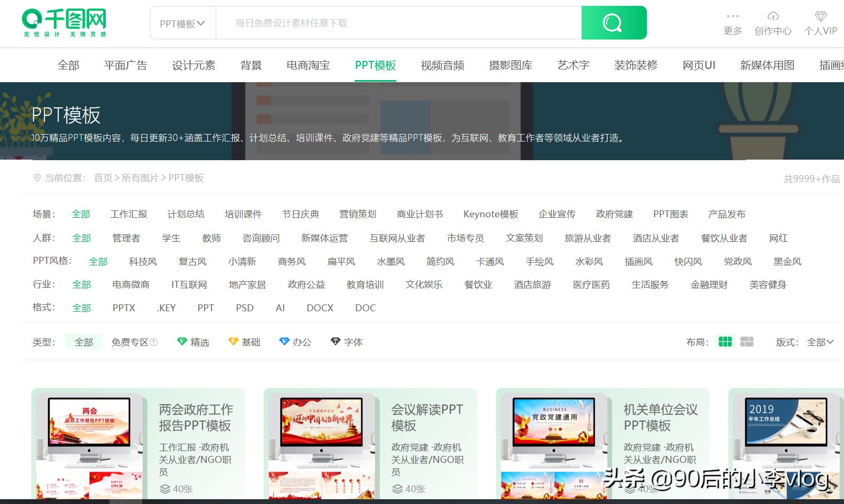This screenshot has height=504, width=844.
Task: Filter industry by 电商微商
Action: pyautogui.click(x=131, y=285)
